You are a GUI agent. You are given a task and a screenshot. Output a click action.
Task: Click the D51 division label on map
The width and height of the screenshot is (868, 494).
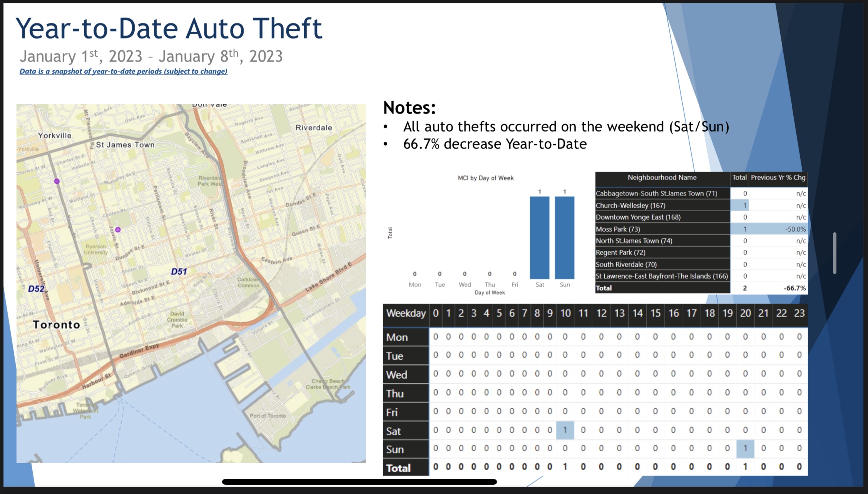pyautogui.click(x=179, y=272)
